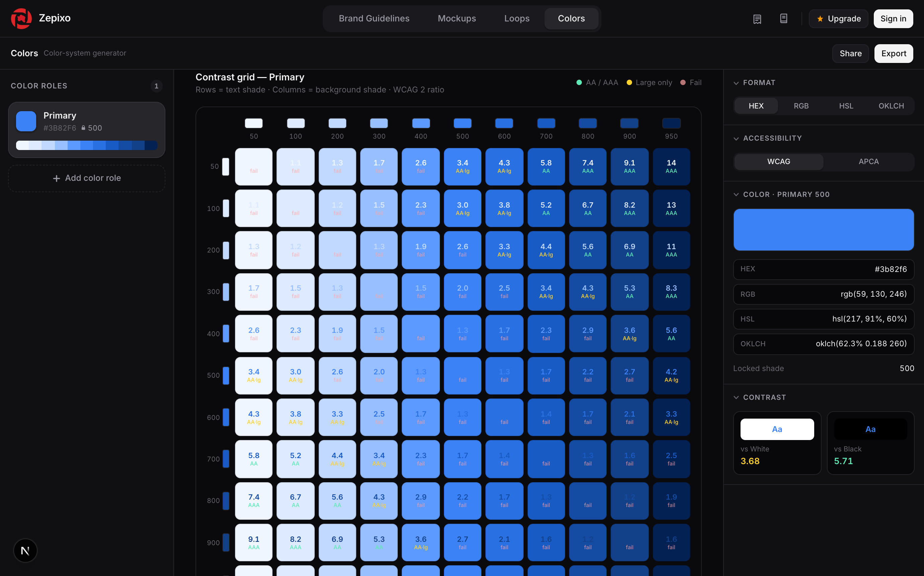Click the Export button
924x576 pixels.
pyautogui.click(x=893, y=53)
